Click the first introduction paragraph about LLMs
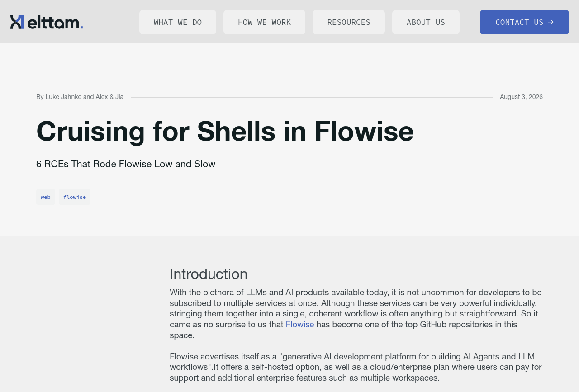579x392 pixels. point(356,314)
